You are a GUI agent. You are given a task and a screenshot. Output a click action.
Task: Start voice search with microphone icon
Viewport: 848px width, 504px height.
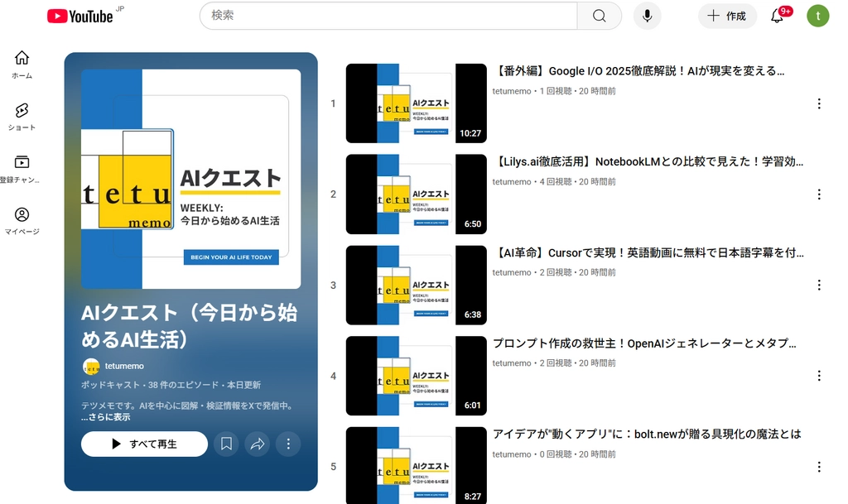(647, 16)
